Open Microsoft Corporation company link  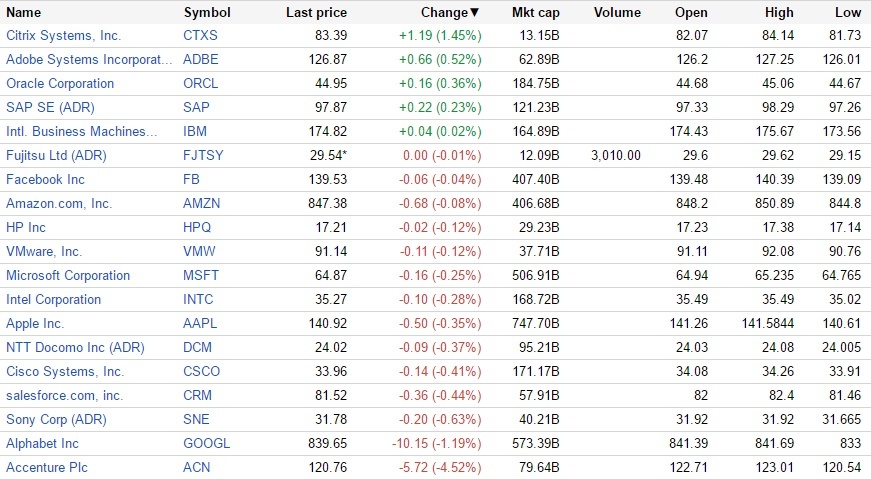(x=68, y=275)
